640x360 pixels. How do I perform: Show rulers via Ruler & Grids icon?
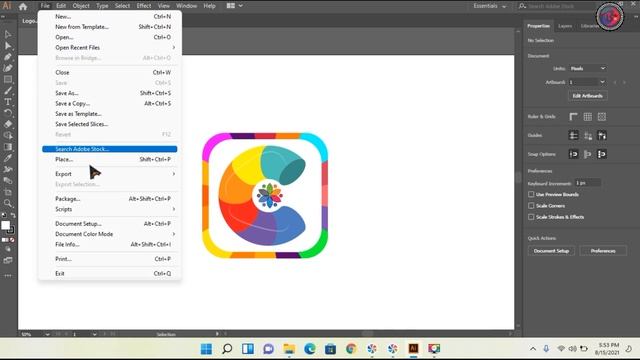pyautogui.click(x=573, y=117)
